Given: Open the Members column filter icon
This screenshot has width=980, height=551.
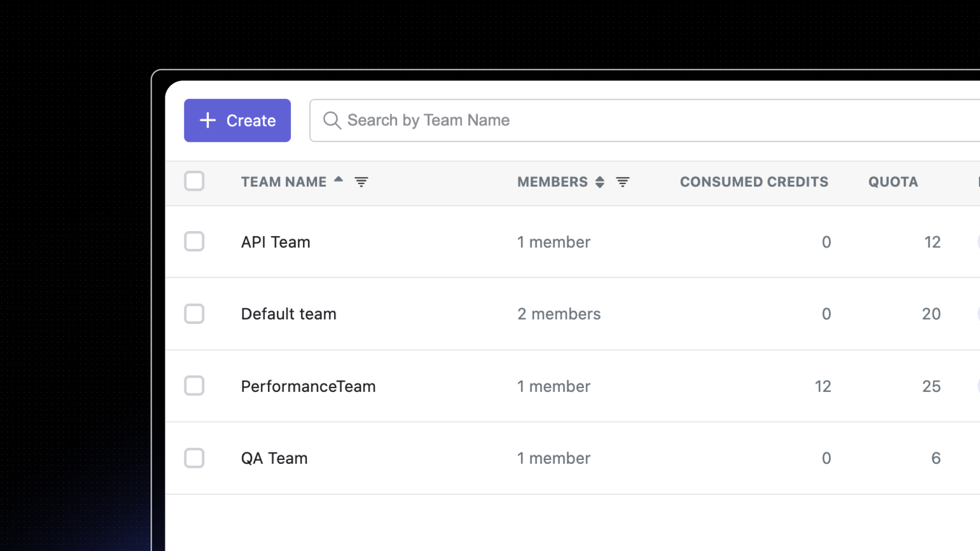Looking at the screenshot, I should coord(622,182).
